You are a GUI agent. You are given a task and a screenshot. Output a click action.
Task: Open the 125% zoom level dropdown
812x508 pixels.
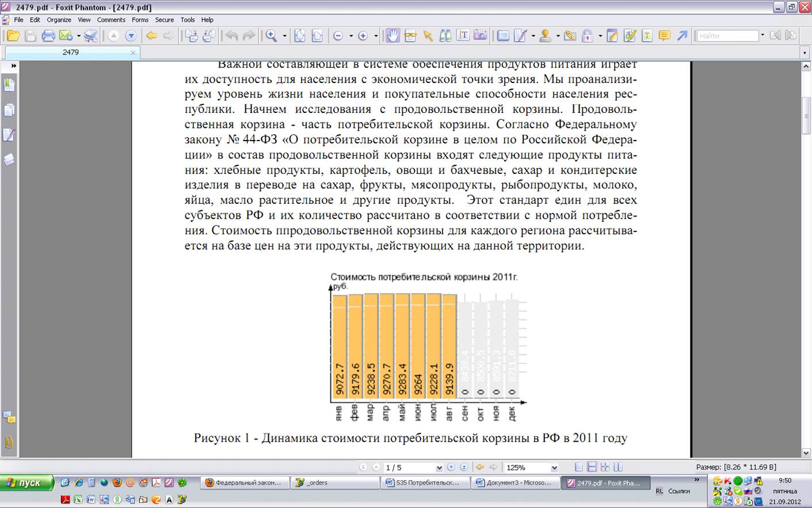554,468
